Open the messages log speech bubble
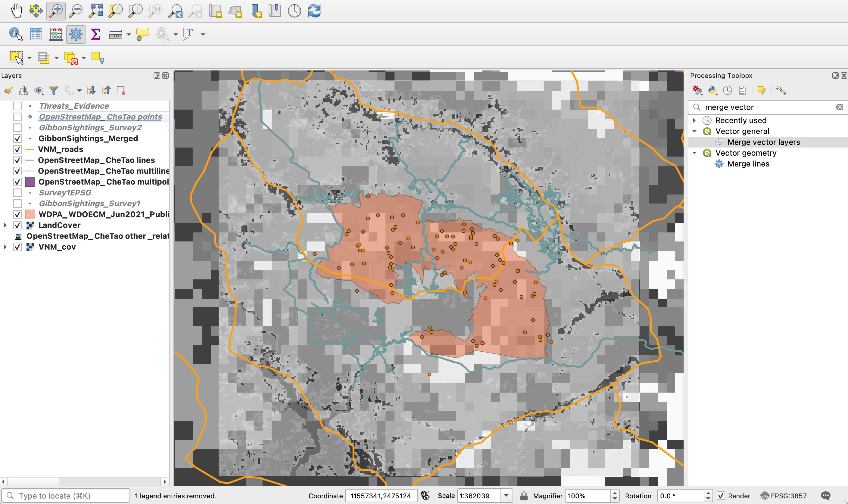 pyautogui.click(x=826, y=496)
